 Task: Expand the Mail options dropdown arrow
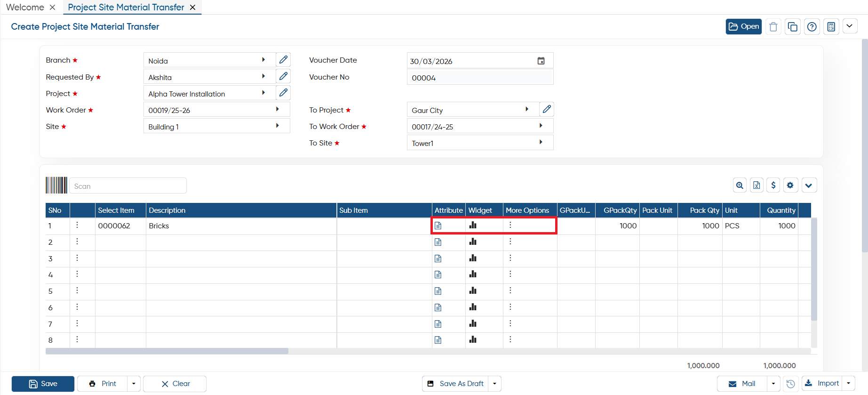pos(773,384)
